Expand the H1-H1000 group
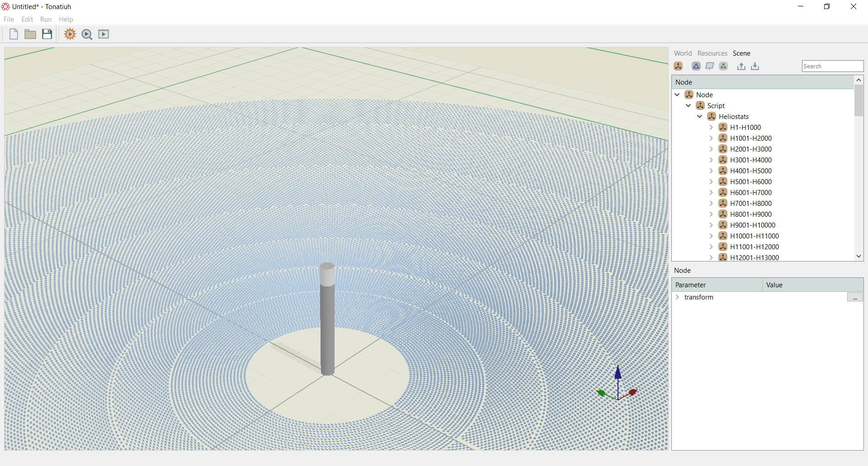 (711, 127)
